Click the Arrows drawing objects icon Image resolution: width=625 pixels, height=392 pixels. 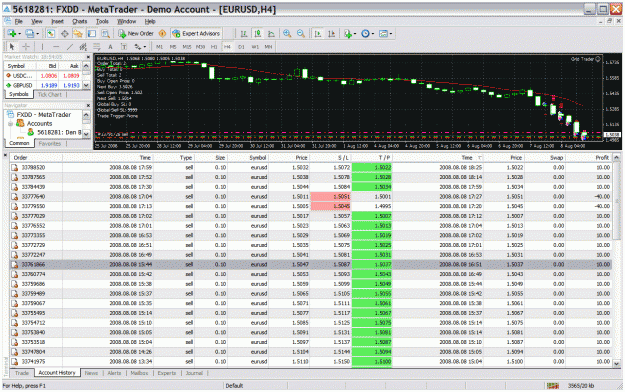pos(138,47)
